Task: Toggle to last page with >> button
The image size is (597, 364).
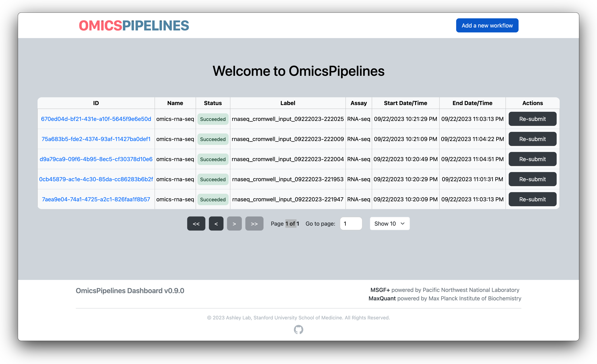Action: (254, 223)
